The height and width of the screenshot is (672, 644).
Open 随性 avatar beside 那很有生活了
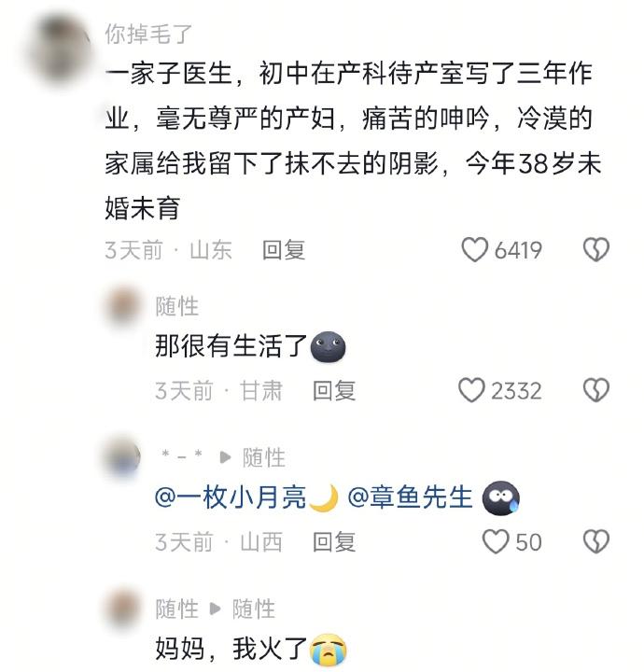tap(123, 306)
